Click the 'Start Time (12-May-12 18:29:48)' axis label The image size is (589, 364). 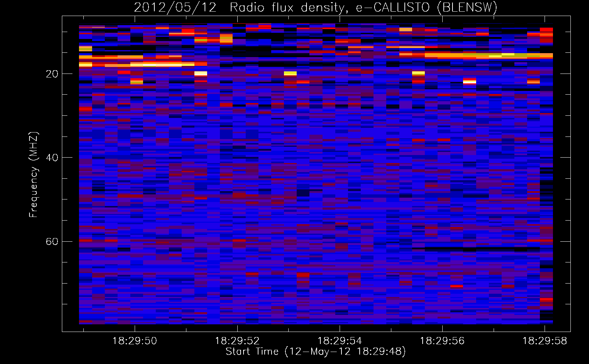(x=316, y=352)
